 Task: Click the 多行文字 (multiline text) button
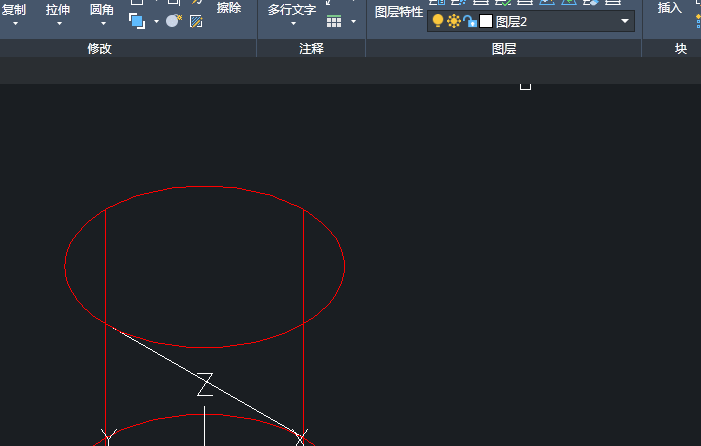292,9
